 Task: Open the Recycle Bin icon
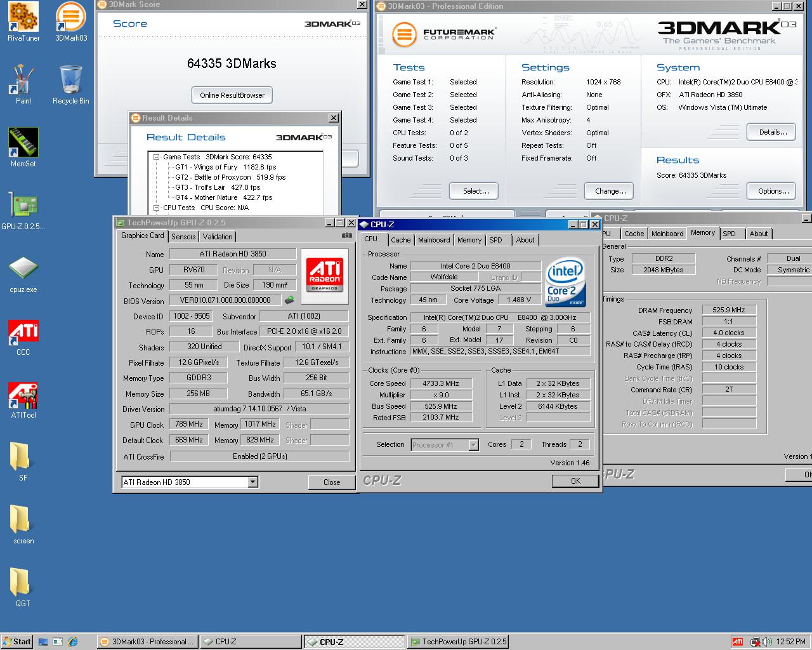(x=70, y=84)
